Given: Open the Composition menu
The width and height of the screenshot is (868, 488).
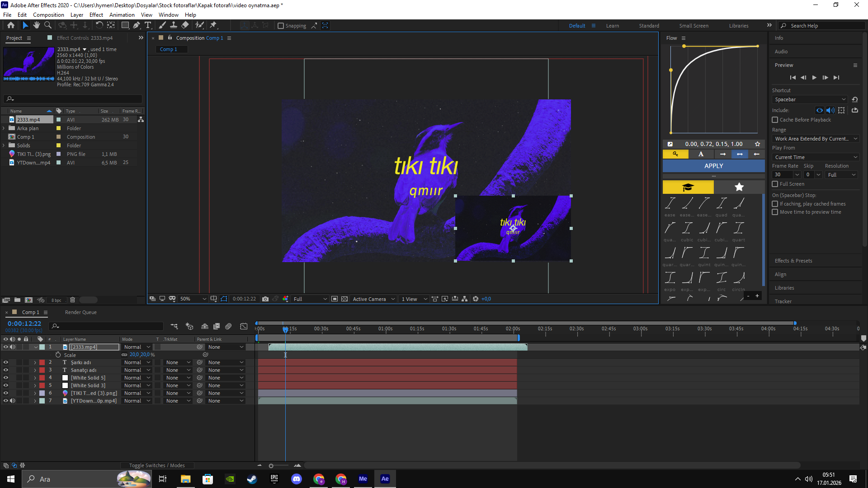Looking at the screenshot, I should tap(48, 15).
